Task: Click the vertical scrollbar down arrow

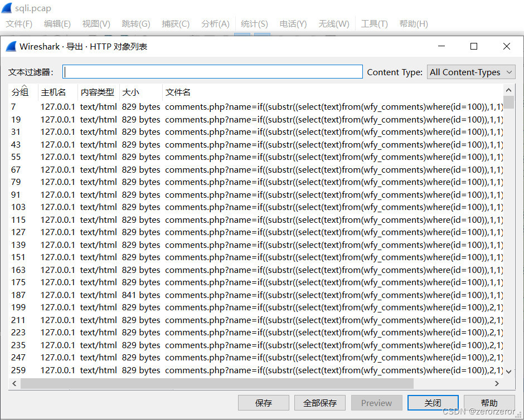Action: (x=508, y=371)
